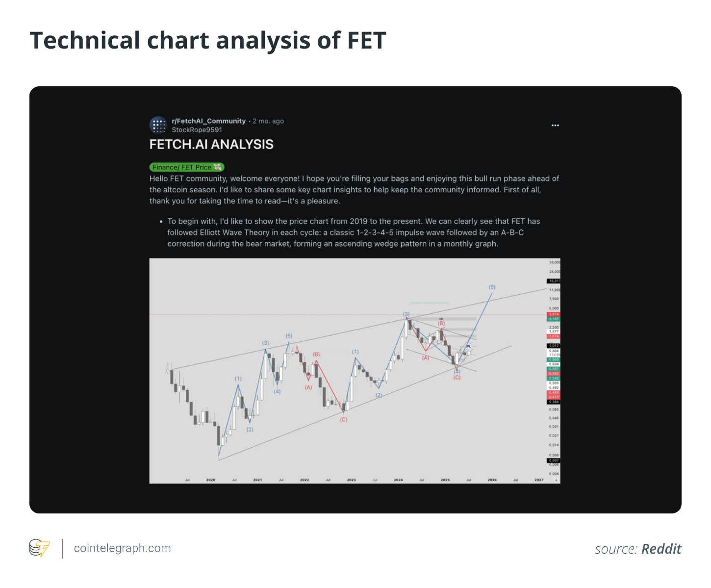The width and height of the screenshot is (711, 588).
Task: Click the red 3,814 price tag
Action: (x=554, y=314)
